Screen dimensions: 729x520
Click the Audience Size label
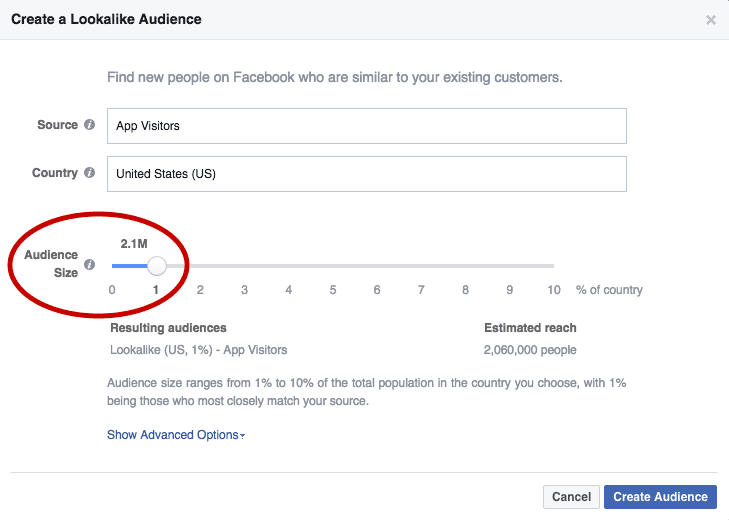(51, 264)
